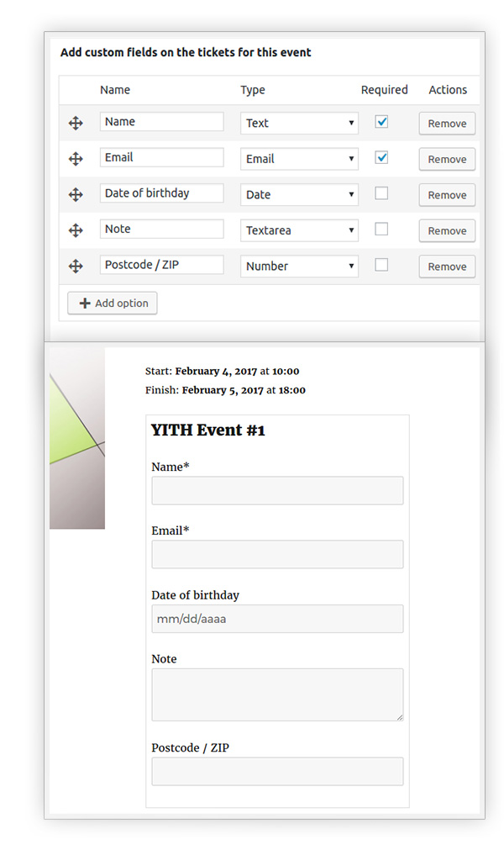Viewport: 504px width, 850px height.
Task: Mark the Note field as required
Action: pyautogui.click(x=381, y=230)
